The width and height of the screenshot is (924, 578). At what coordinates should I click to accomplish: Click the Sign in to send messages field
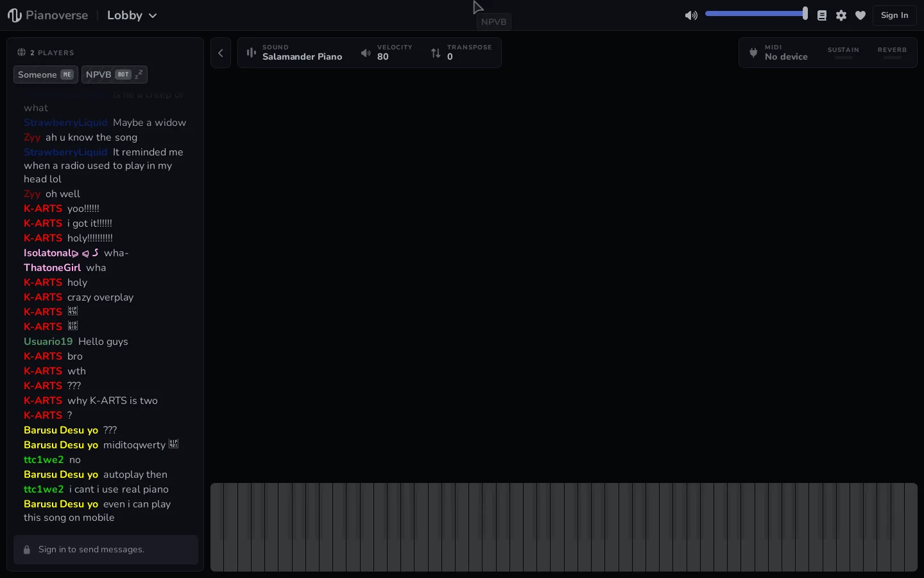(x=106, y=550)
